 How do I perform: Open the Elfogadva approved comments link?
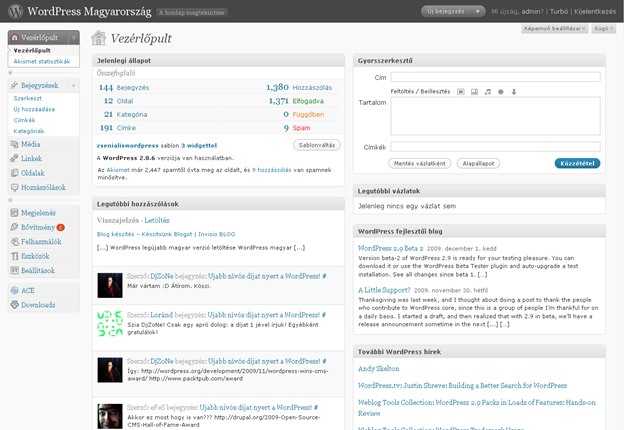pyautogui.click(x=308, y=101)
